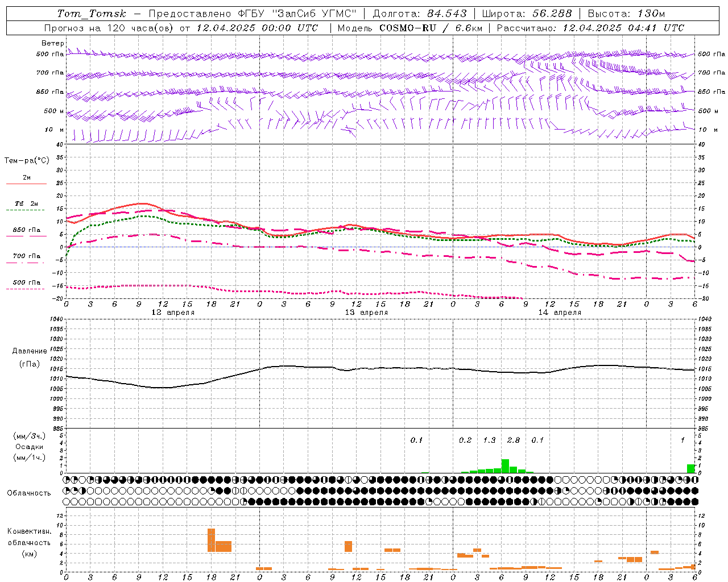Image resolution: width=728 pixels, height=582 pixels.
Task: Click the Конвективн. convective cloud label
Action: (x=30, y=531)
